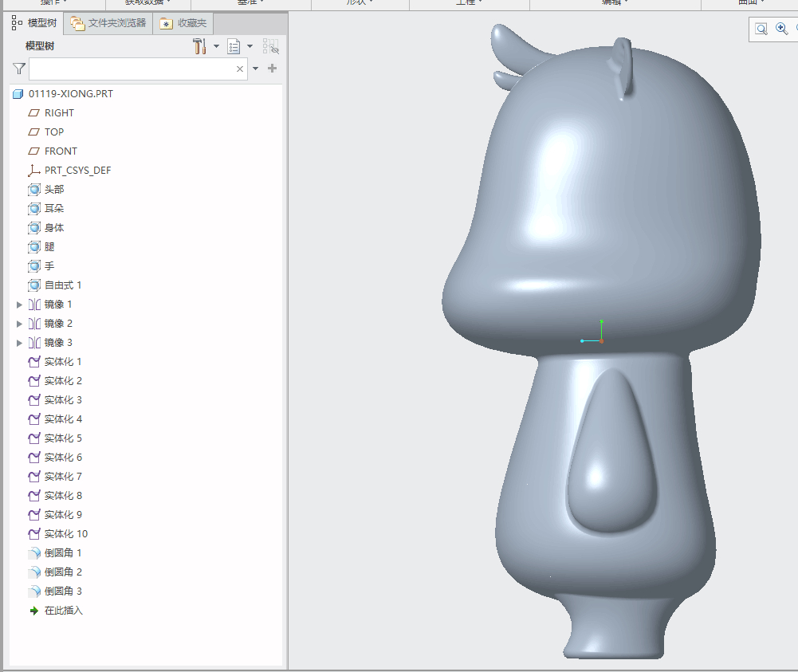Open the search options dropdown arrow

tap(255, 69)
